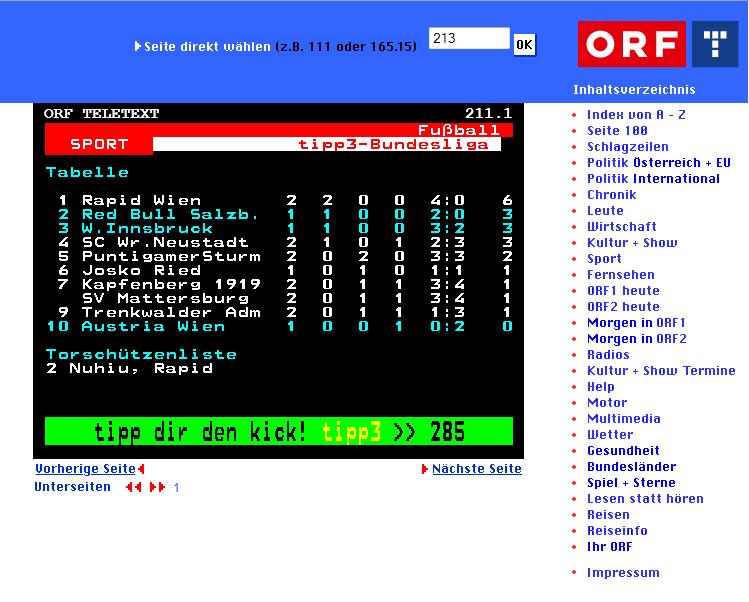Screen dimensions: 749x602
Task: Click the Inhaltsverzeichnis heading
Action: (x=634, y=89)
